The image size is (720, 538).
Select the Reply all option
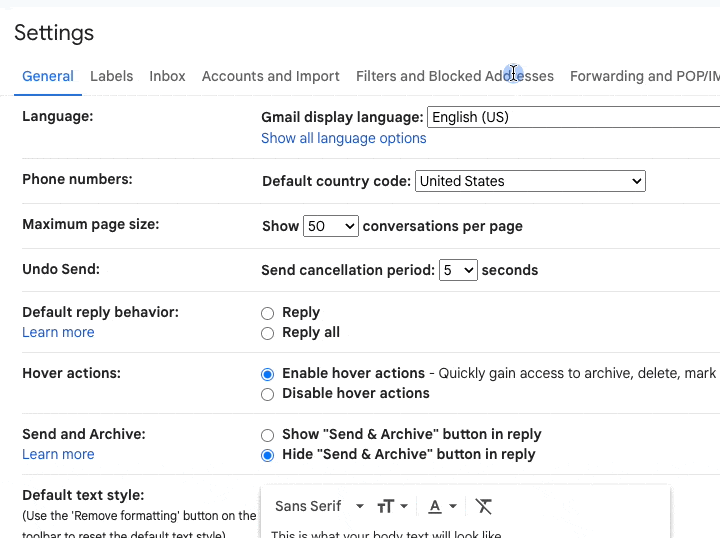[268, 333]
